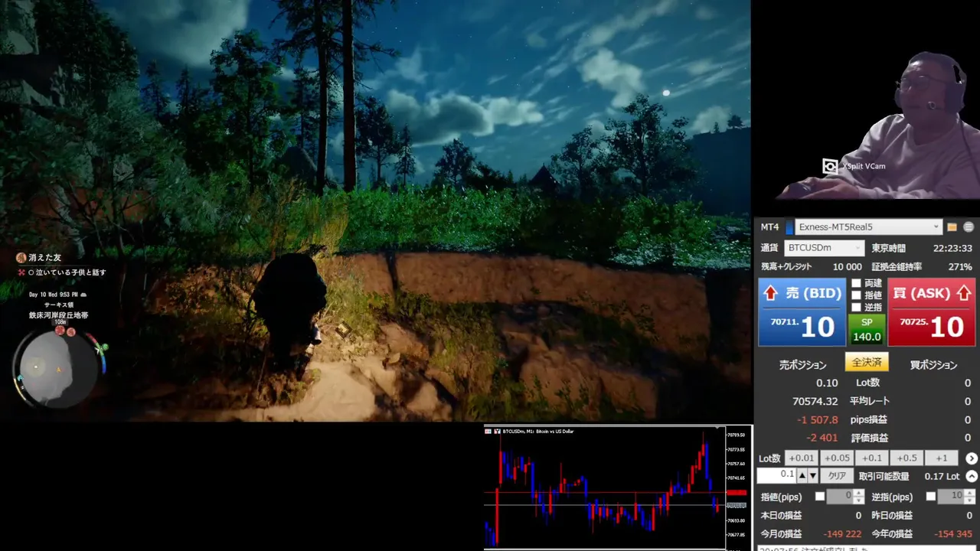Click the BTCUSDm,M1 Bitcoin vs US Dollar chart title
Screen dimensions: 980x551
tap(538, 432)
